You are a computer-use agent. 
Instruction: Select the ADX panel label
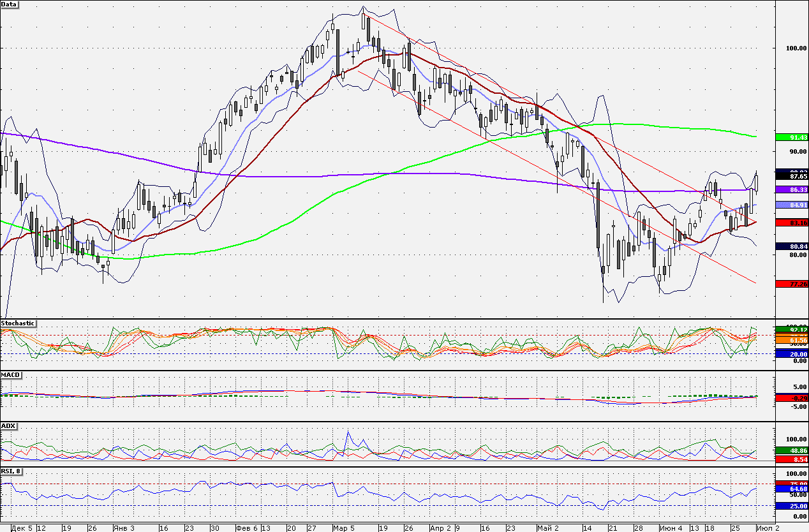click(8, 425)
